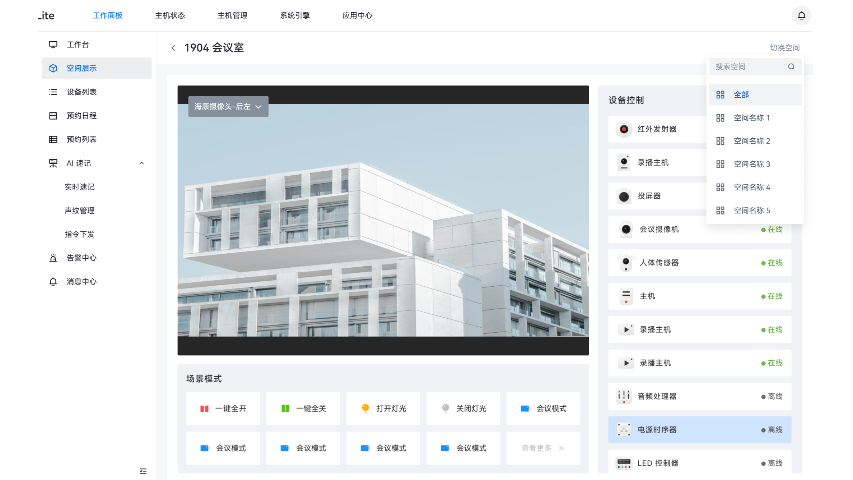Click the 预约列表 table icon in sidebar
The height and width of the screenshot is (480, 853).
(53, 139)
